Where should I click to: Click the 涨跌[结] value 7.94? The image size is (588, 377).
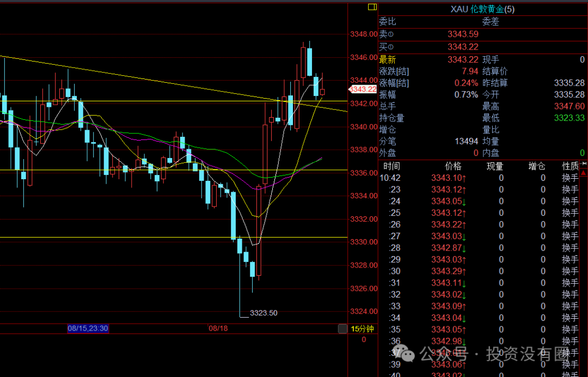click(470, 71)
